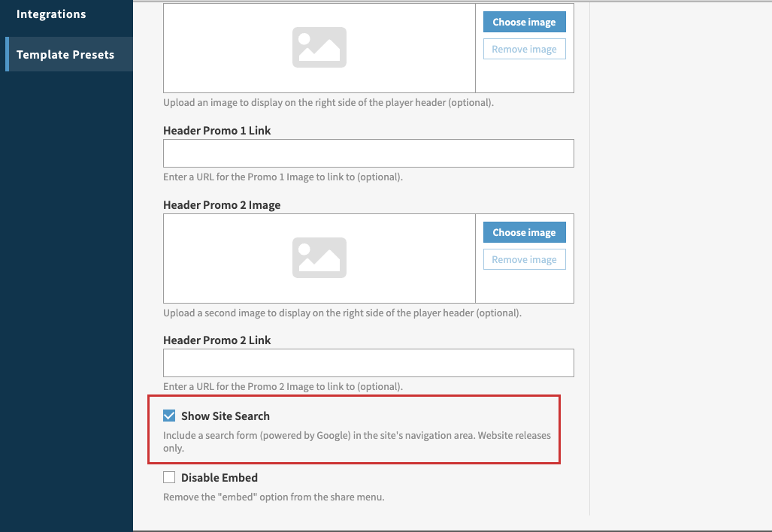
Task: Switch to the Integrations section
Action: (x=51, y=14)
